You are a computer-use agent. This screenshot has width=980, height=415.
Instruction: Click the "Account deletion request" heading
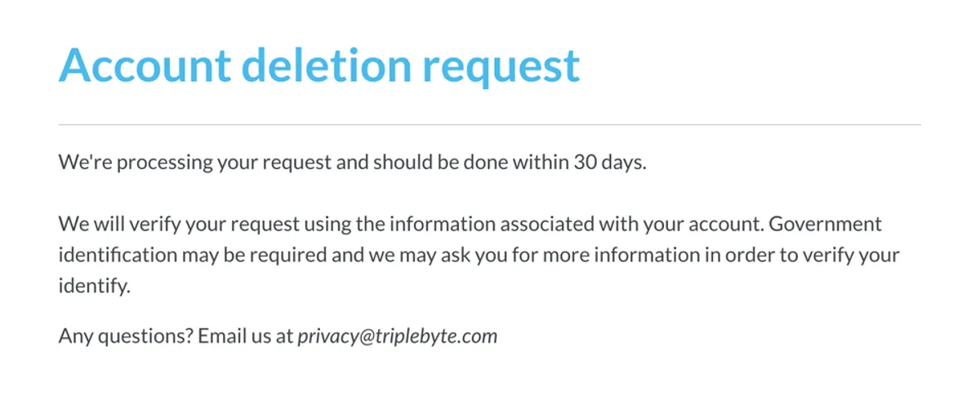coord(319,64)
